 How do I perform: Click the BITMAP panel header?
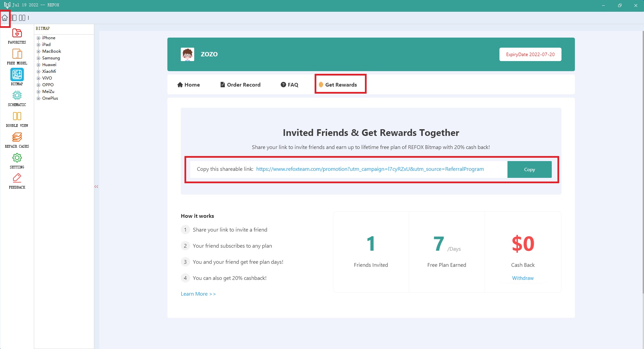(43, 29)
